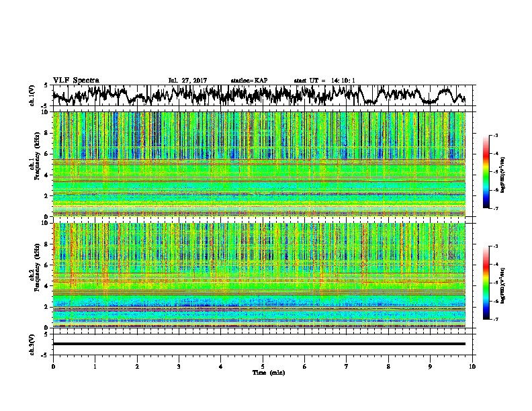
Task: Click the "-7" label on ch.1 color bar
Action: (496, 208)
